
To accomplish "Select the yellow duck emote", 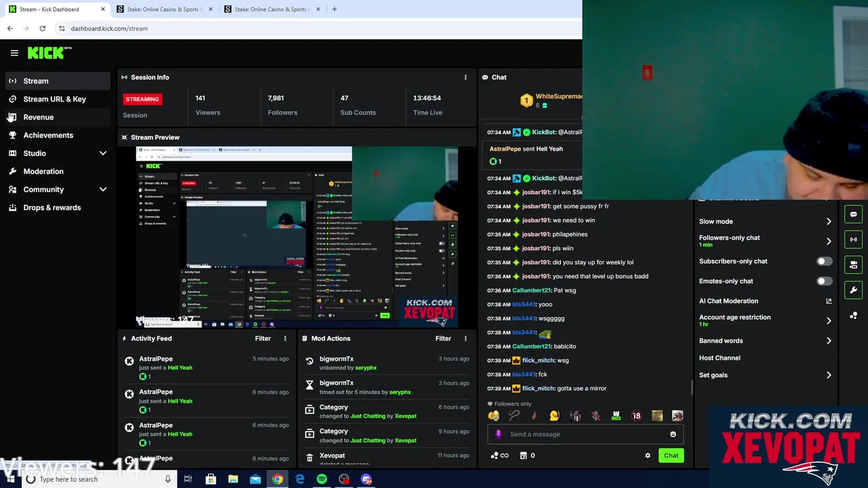I will [554, 415].
